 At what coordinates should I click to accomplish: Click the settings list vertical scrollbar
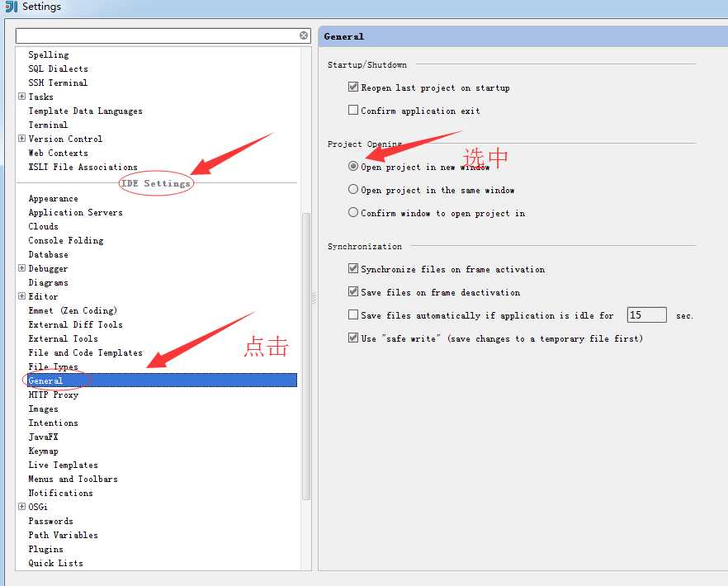coord(306,357)
